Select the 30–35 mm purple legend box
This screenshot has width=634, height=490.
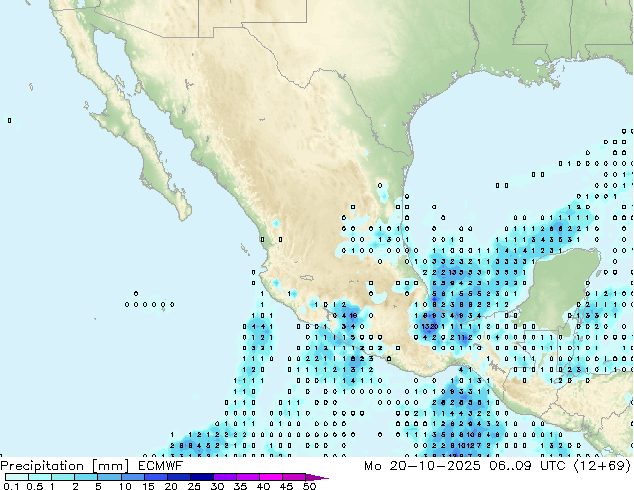point(224,477)
